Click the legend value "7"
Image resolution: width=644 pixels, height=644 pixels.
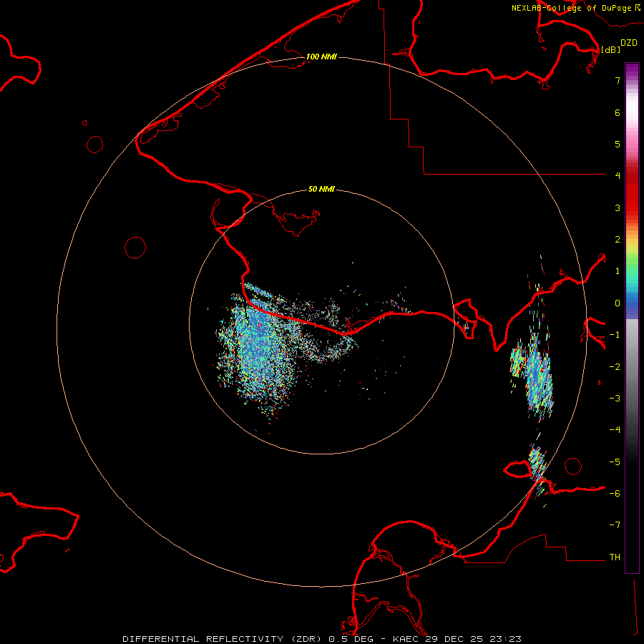click(x=618, y=80)
